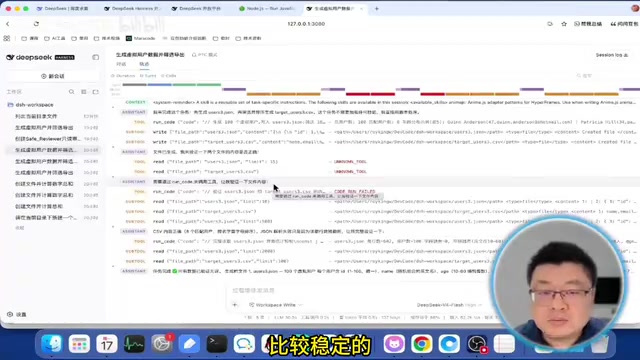Open 设置 settings at sidebar bottom
640x360 pixels.
click(17, 314)
